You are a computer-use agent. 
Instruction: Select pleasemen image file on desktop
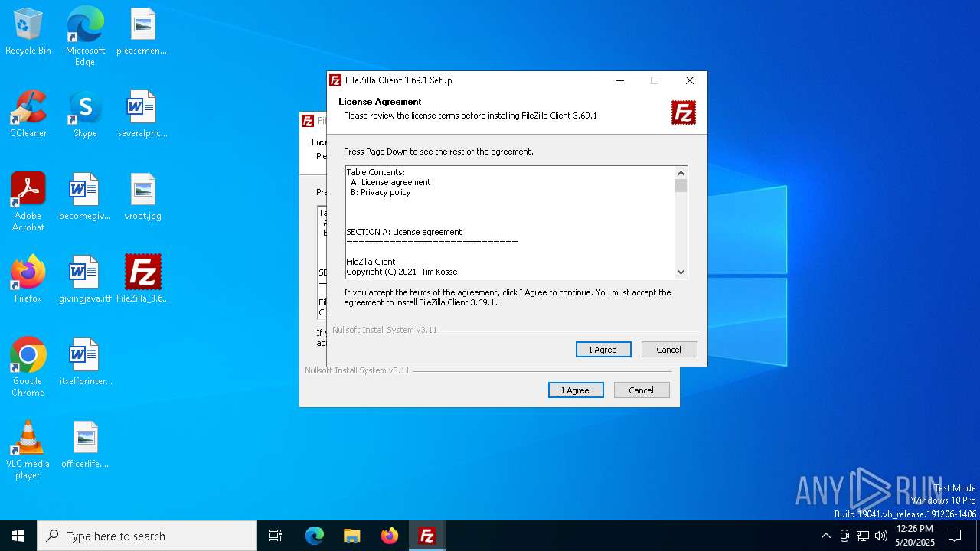point(142,33)
